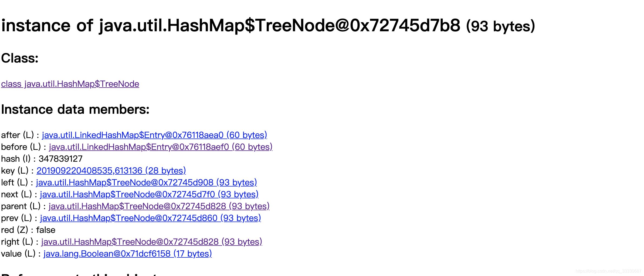Follow the 'after' LinkedHashMap$Entry@0x76118aea0 link
This screenshot has height=276, width=644.
154,135
